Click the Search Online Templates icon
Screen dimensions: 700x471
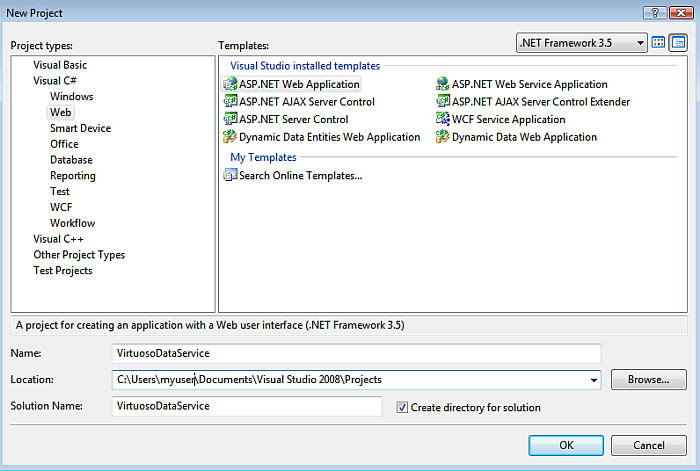point(230,175)
